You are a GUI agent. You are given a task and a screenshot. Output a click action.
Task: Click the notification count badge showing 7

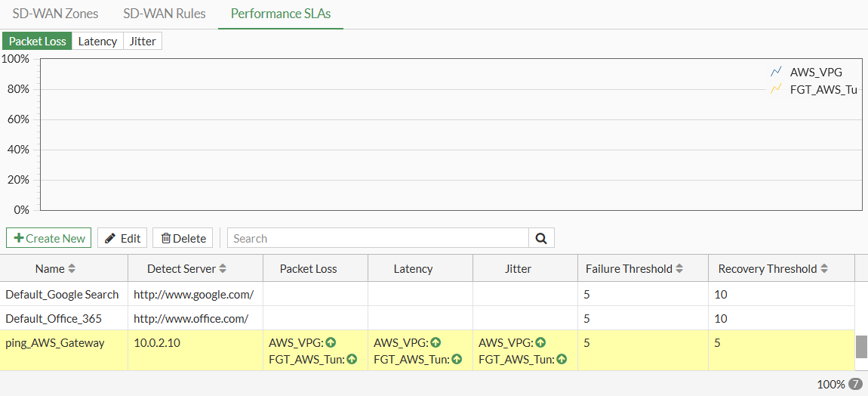pos(855,384)
